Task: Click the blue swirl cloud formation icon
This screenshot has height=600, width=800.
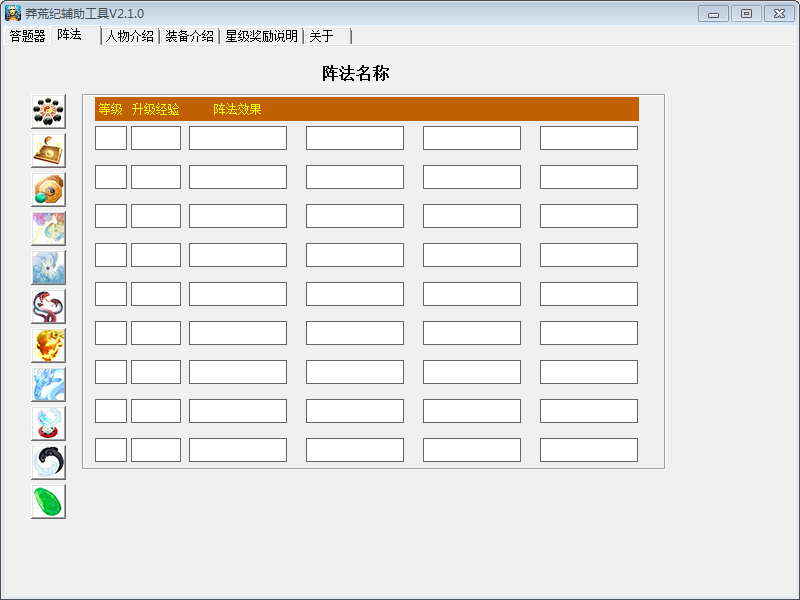Action: click(x=48, y=267)
